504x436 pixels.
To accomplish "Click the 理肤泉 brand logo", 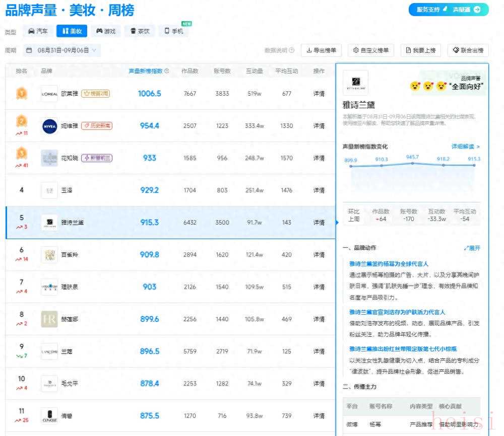I will coord(49,287).
